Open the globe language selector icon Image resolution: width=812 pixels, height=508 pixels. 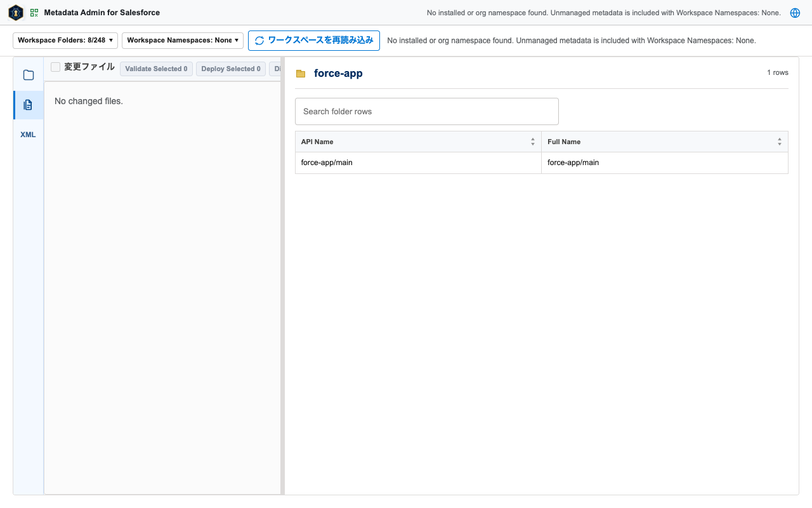[x=795, y=13]
